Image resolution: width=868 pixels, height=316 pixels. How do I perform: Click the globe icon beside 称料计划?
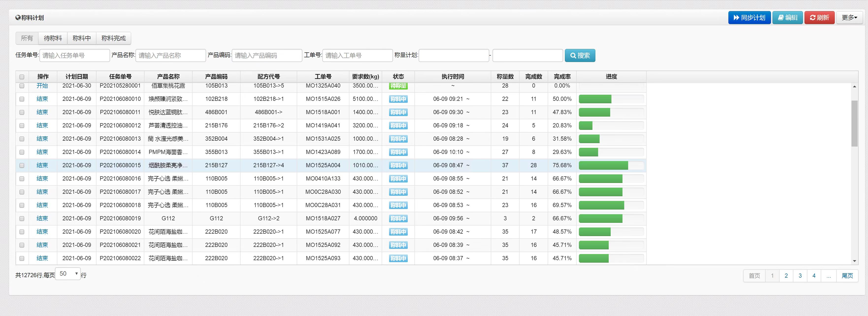click(x=18, y=17)
